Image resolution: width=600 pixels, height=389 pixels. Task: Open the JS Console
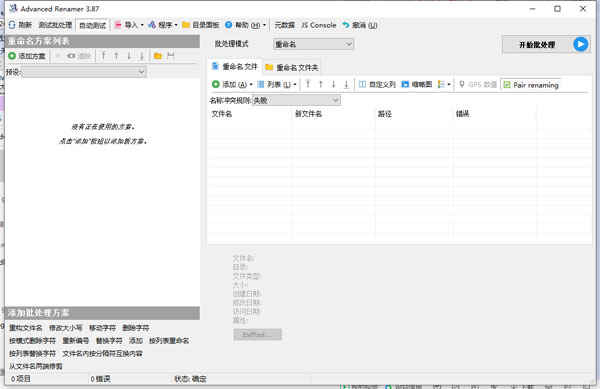pos(318,25)
